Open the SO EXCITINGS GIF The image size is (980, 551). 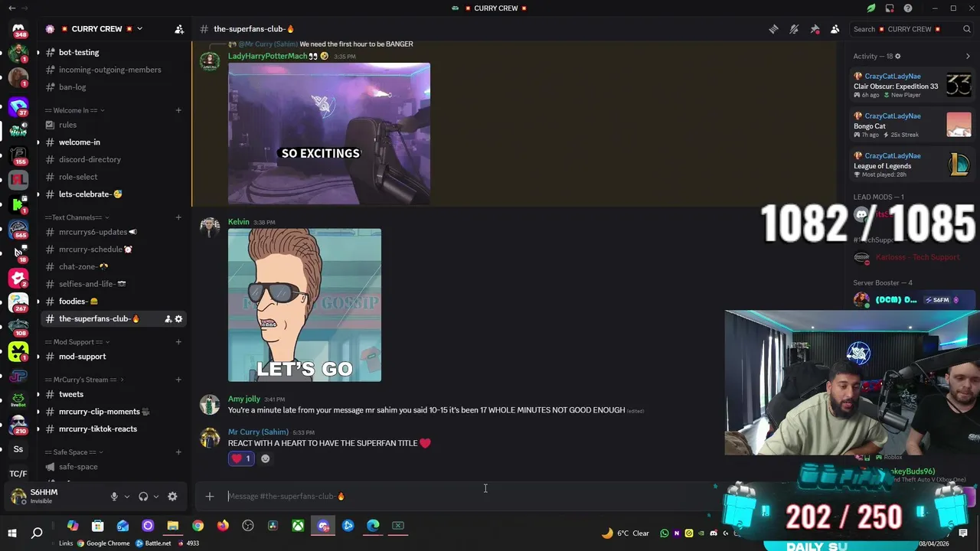[x=329, y=134]
